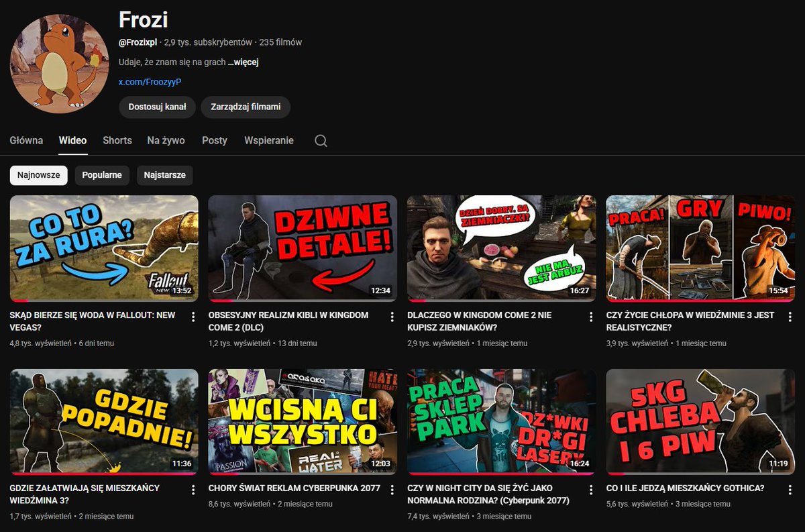805x532 pixels.
Task: Open options menu for życie chłopa w Wiedźminie 3 video
Action: [x=790, y=317]
